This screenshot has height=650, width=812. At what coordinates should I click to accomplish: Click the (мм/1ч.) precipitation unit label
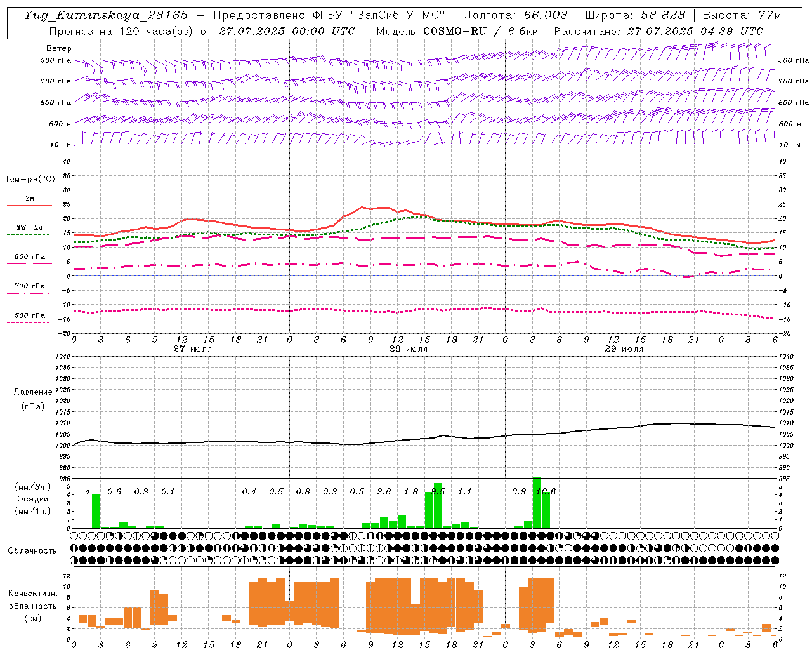pos(32,511)
